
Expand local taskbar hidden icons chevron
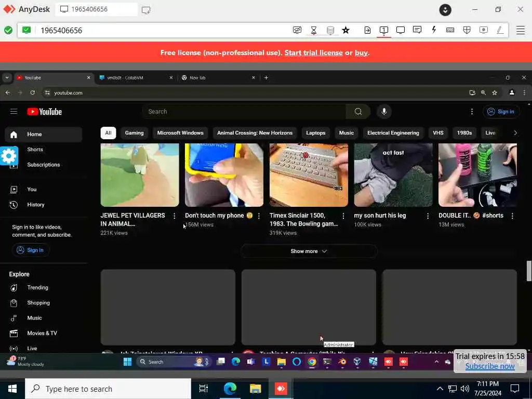(x=440, y=389)
